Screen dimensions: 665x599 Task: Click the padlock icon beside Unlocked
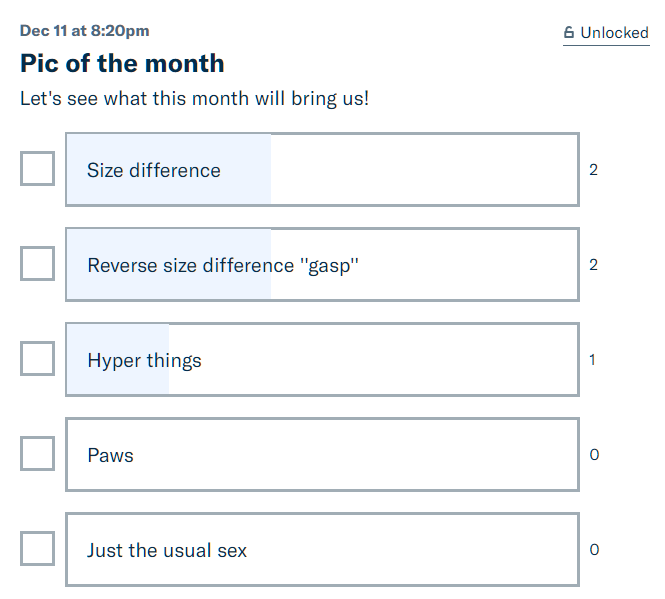[x=569, y=33]
